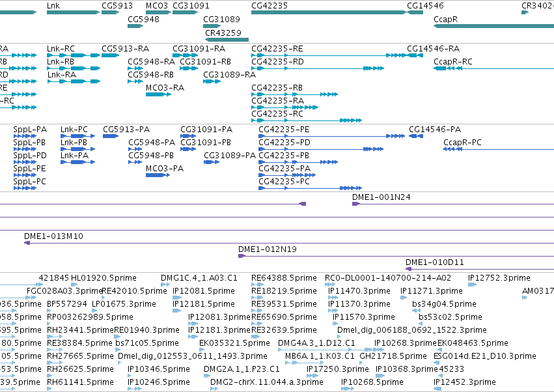Select transcript Lnk-RC

pyautogui.click(x=61, y=49)
